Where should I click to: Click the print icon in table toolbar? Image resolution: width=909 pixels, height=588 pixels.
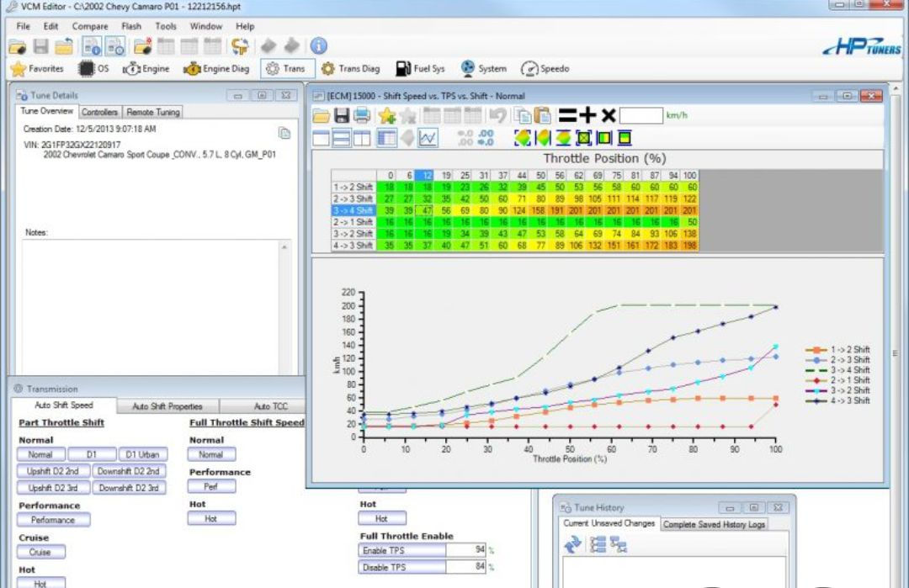point(361,116)
